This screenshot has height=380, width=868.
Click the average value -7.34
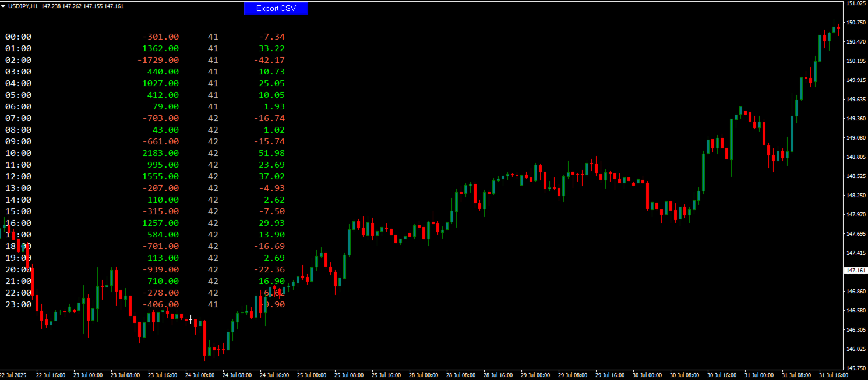272,37
